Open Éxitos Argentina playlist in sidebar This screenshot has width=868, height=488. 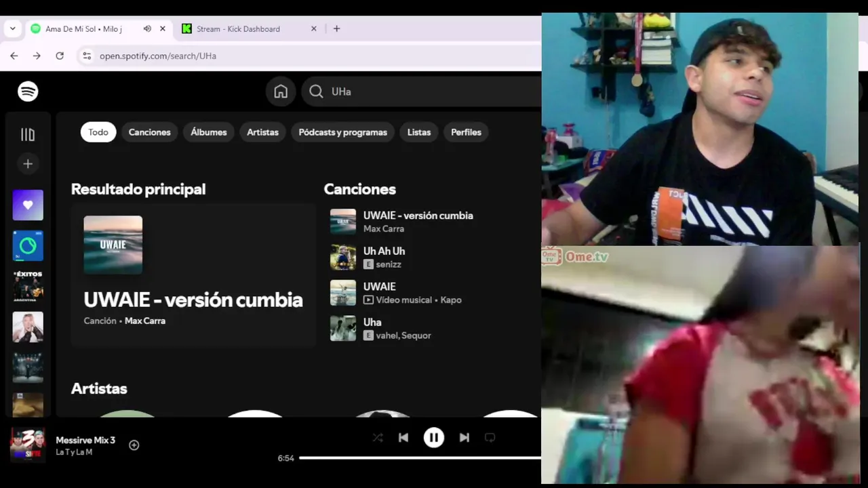click(28, 286)
